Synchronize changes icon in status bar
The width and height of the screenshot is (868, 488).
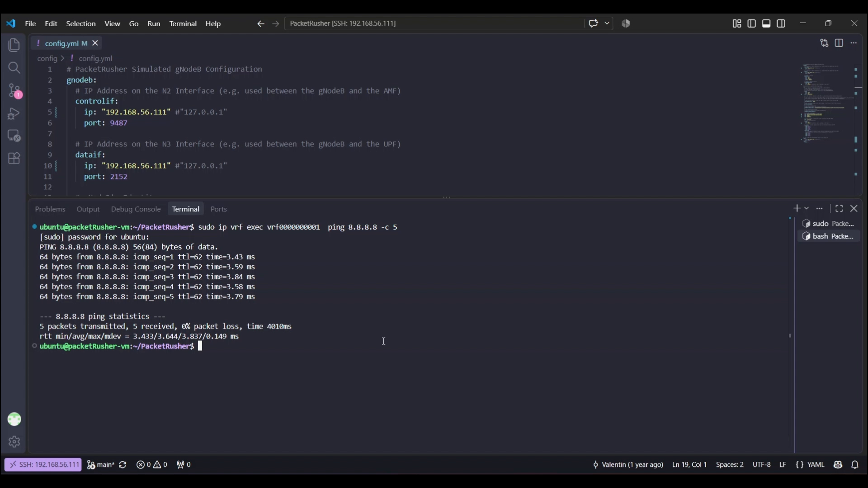[x=123, y=465]
